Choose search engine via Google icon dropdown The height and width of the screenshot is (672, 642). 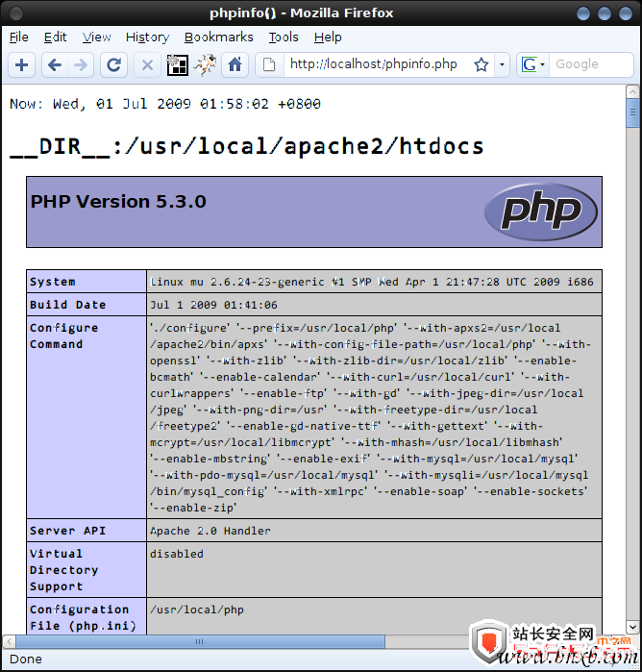(x=532, y=65)
